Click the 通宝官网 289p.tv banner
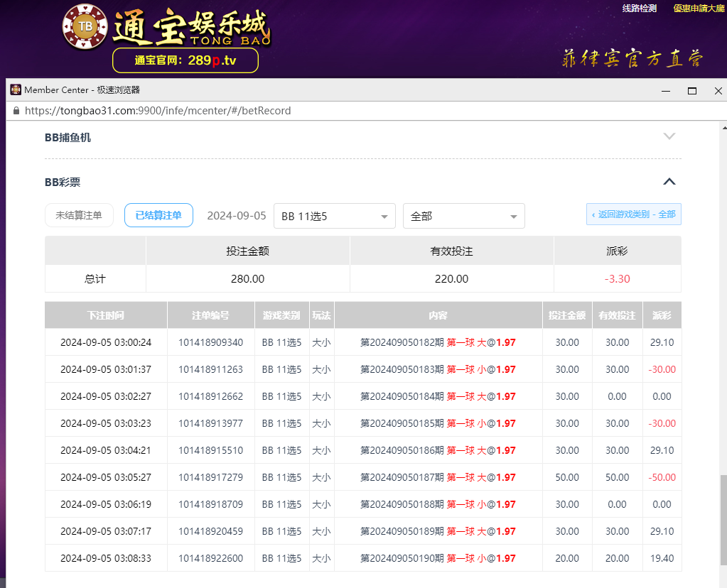 pos(185,60)
